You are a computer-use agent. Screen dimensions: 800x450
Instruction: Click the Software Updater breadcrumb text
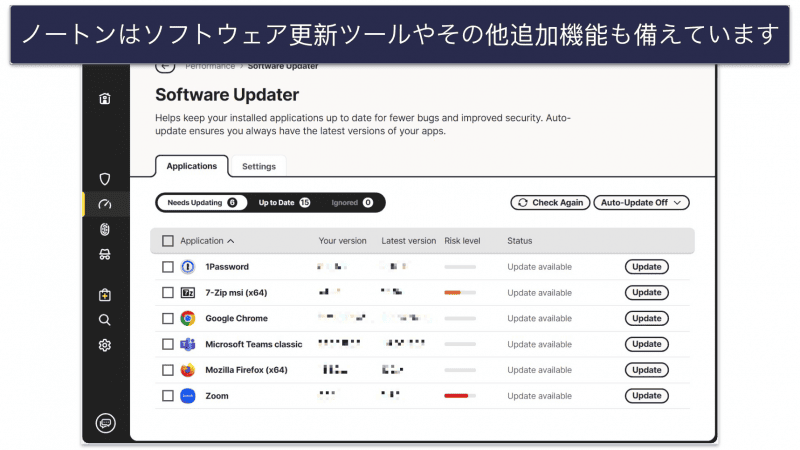[x=283, y=66]
